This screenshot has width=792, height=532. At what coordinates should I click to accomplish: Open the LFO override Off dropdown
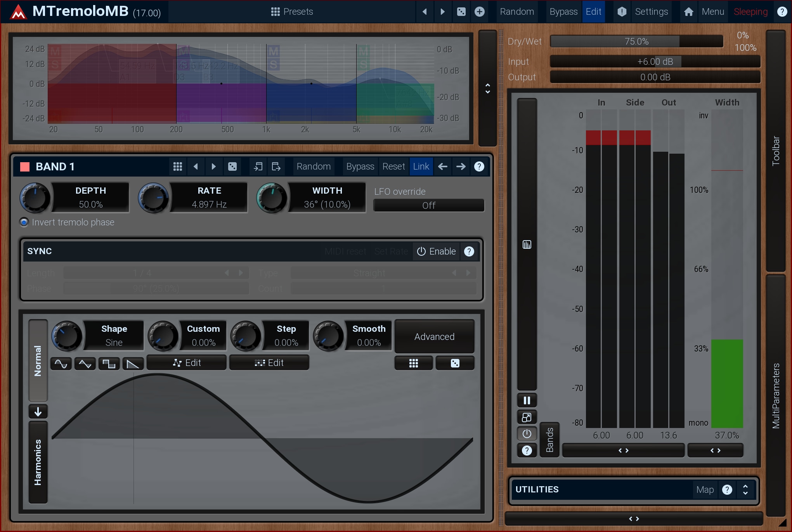point(428,205)
